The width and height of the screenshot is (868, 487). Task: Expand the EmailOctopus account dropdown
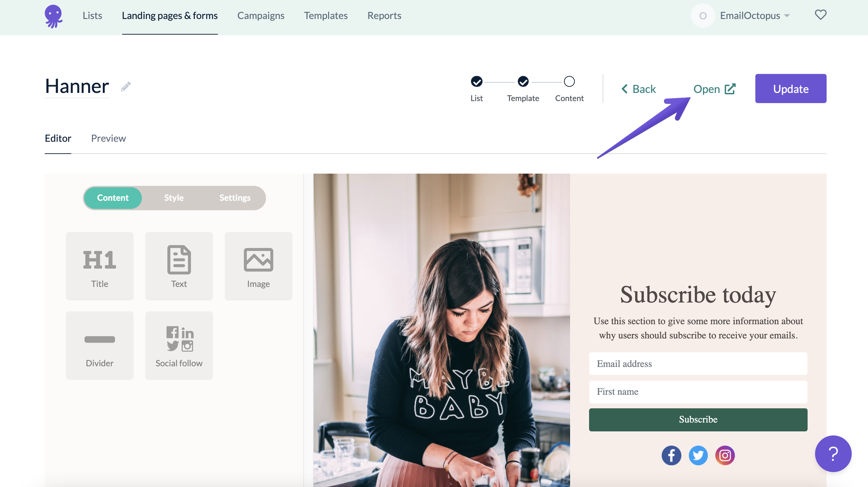click(755, 16)
